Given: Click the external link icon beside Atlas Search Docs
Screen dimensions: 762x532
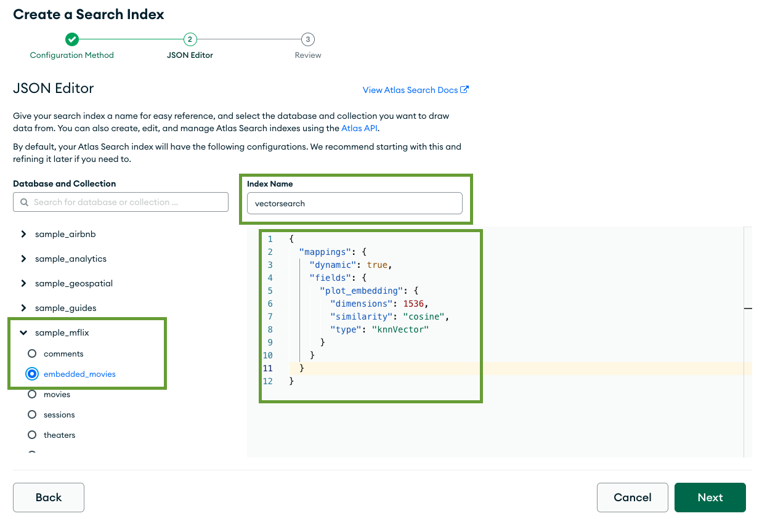Looking at the screenshot, I should pos(464,89).
